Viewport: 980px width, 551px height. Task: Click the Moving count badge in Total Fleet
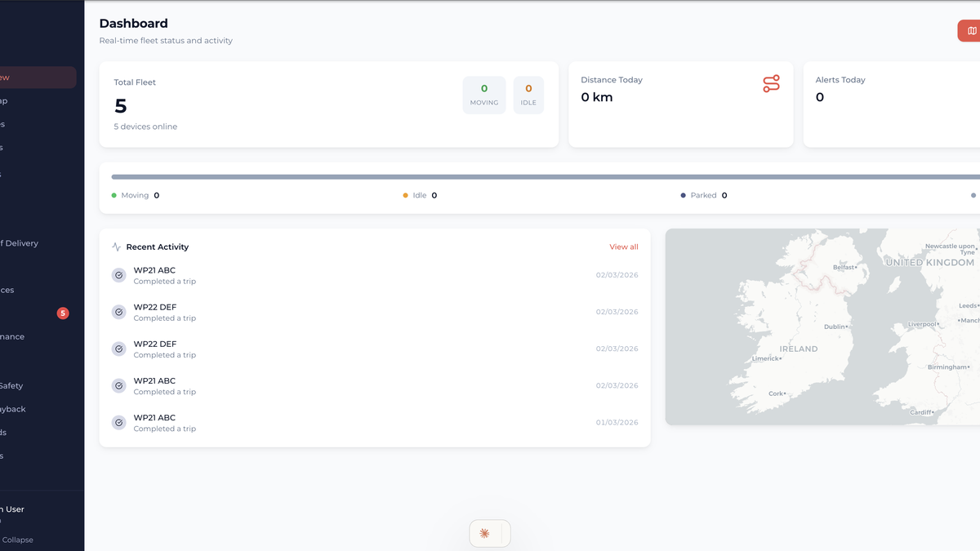484,95
